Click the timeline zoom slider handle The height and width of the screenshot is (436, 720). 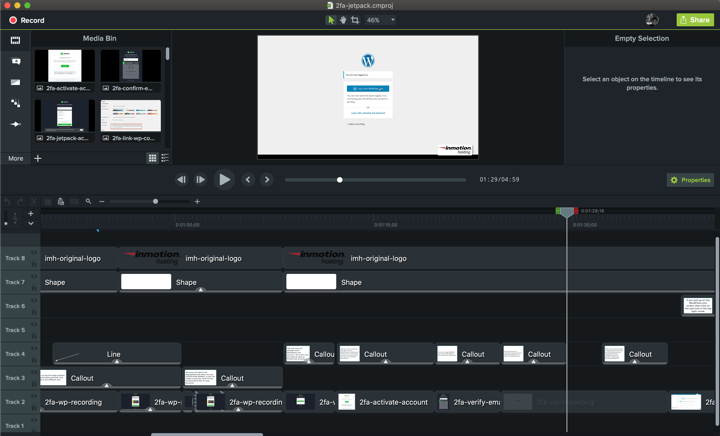155,202
